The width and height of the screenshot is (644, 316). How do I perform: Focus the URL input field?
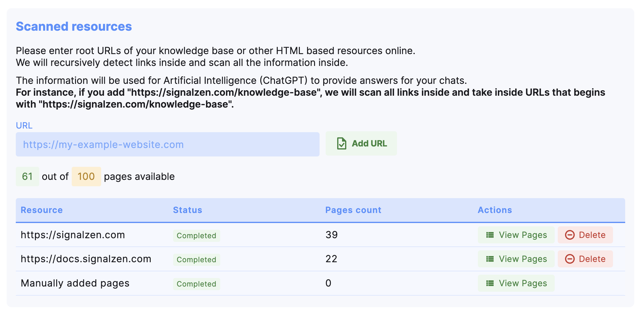pyautogui.click(x=167, y=144)
